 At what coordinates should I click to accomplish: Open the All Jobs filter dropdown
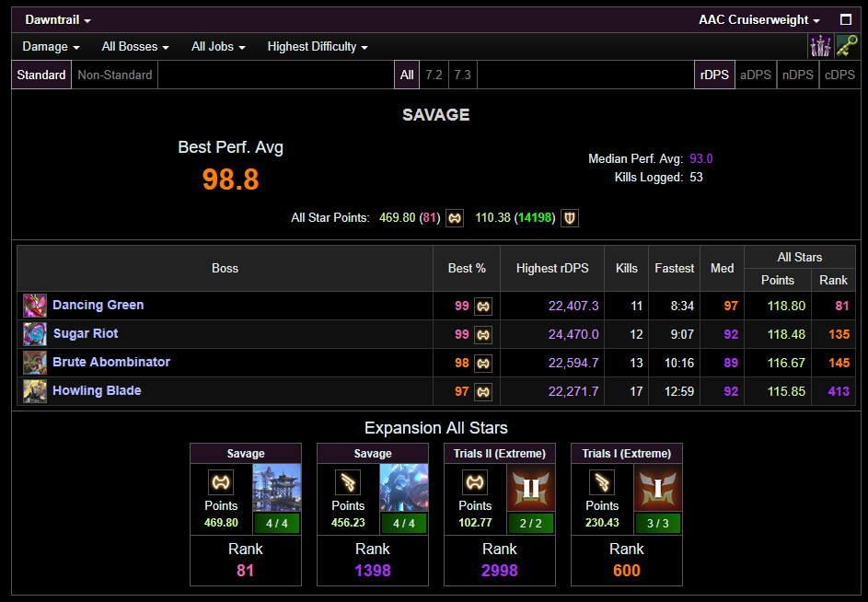[218, 47]
